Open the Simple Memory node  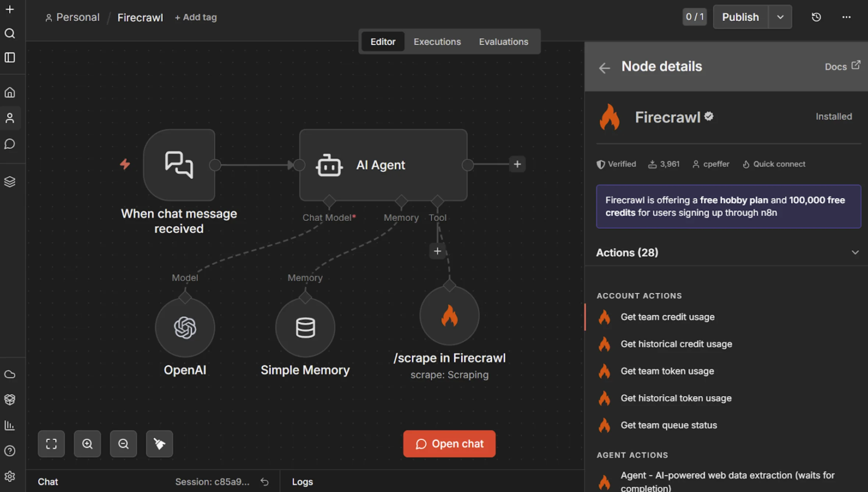[305, 327]
